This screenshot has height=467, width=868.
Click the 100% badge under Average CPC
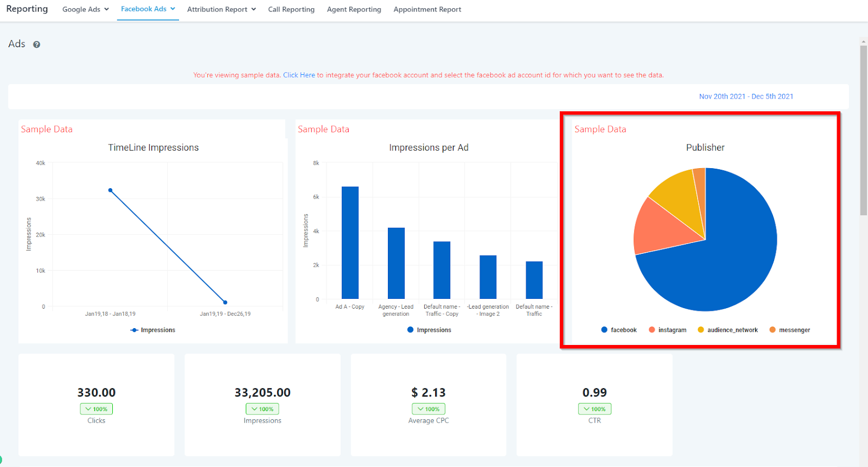tap(429, 409)
